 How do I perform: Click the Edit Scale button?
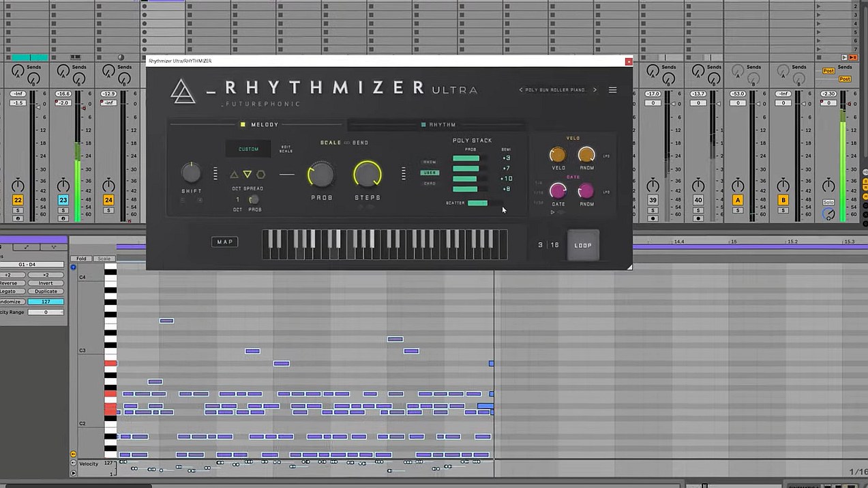click(x=286, y=149)
